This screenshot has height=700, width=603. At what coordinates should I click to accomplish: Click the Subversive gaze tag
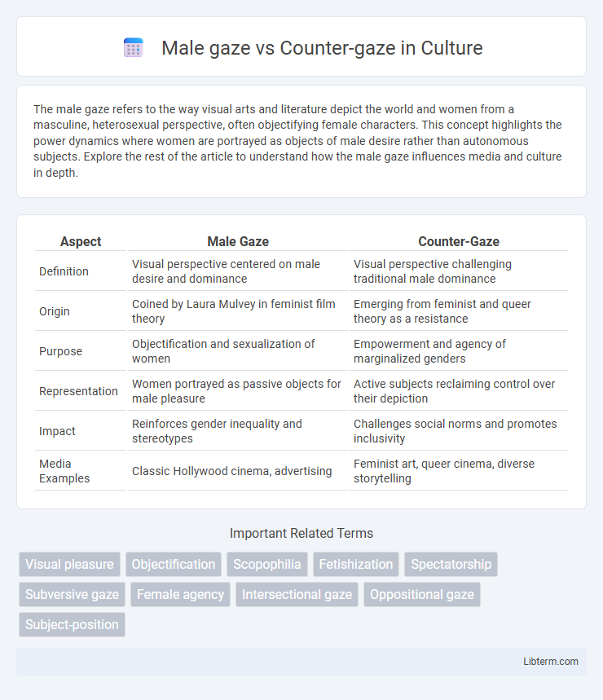73,595
